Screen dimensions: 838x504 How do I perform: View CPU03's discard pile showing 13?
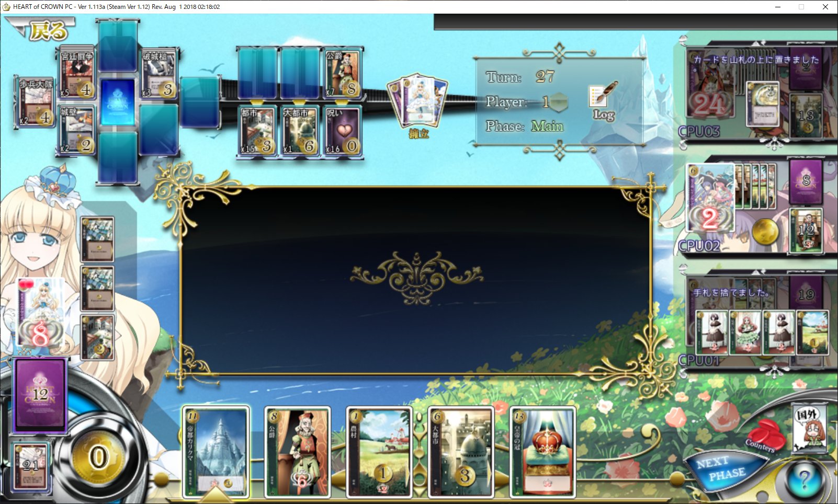click(806, 116)
